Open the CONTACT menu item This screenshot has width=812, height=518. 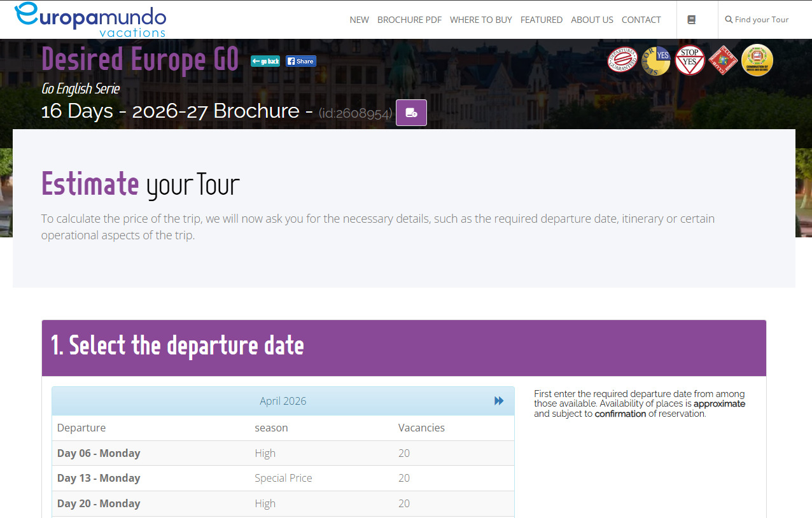click(x=641, y=20)
